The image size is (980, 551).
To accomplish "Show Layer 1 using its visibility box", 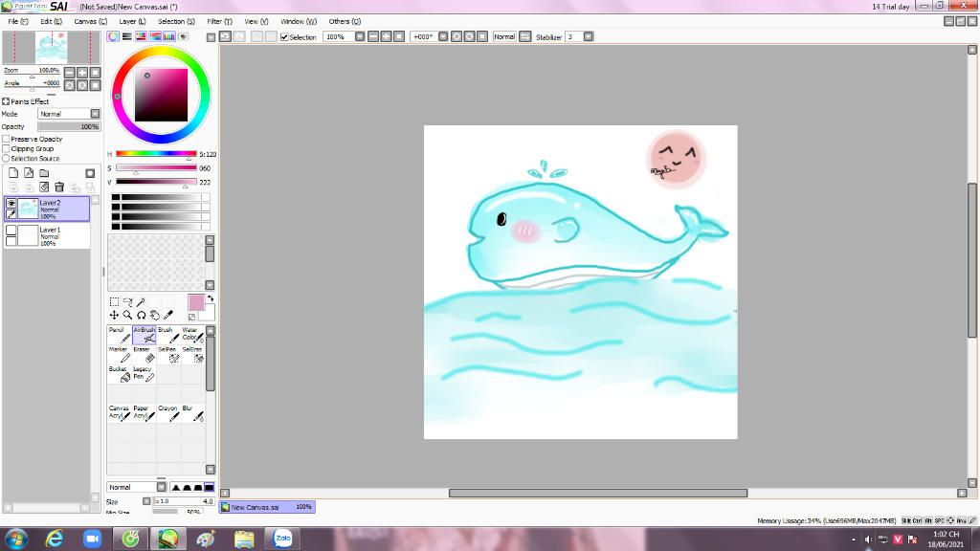I will [11, 231].
